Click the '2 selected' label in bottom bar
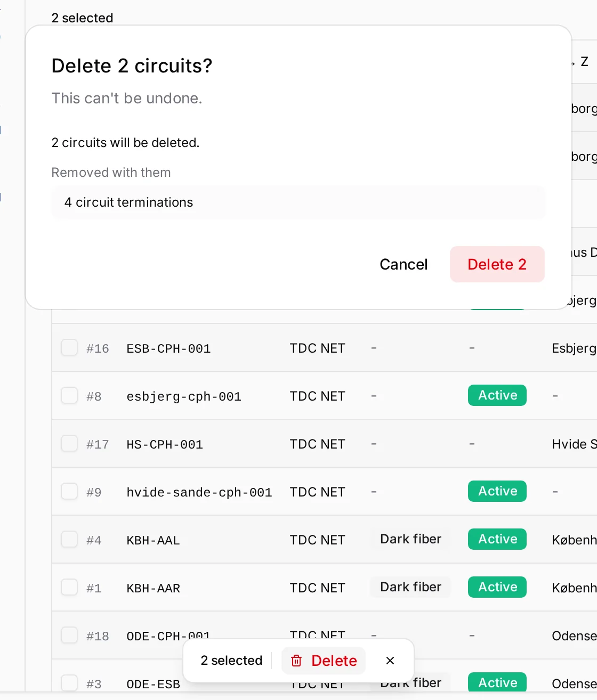Viewport: 597px width, 700px height. pyautogui.click(x=231, y=661)
